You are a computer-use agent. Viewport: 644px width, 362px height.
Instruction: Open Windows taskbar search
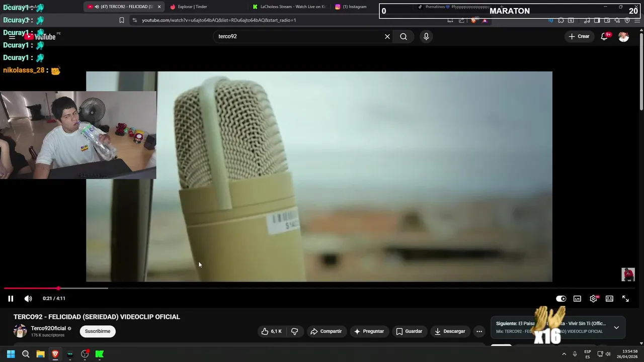pyautogui.click(x=26, y=354)
